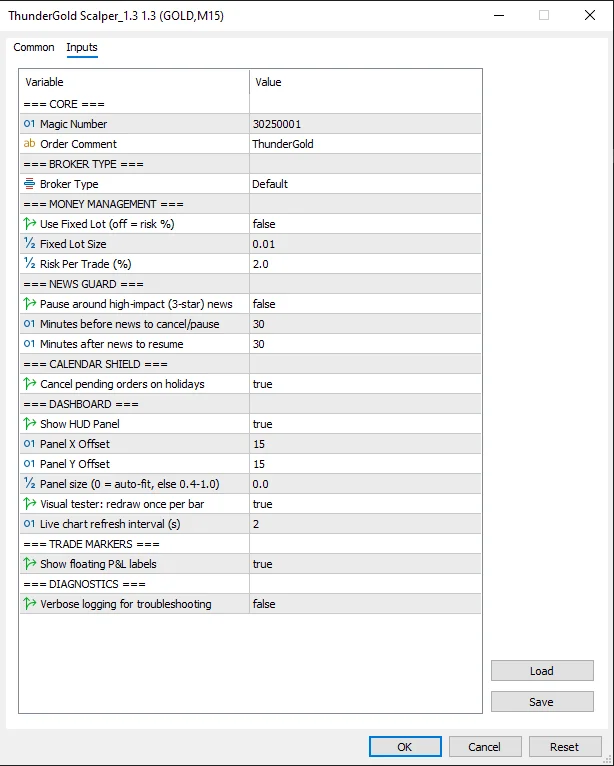Close the ThunderGold Scalper dialog window
This screenshot has height=766, width=614.
tap(590, 15)
